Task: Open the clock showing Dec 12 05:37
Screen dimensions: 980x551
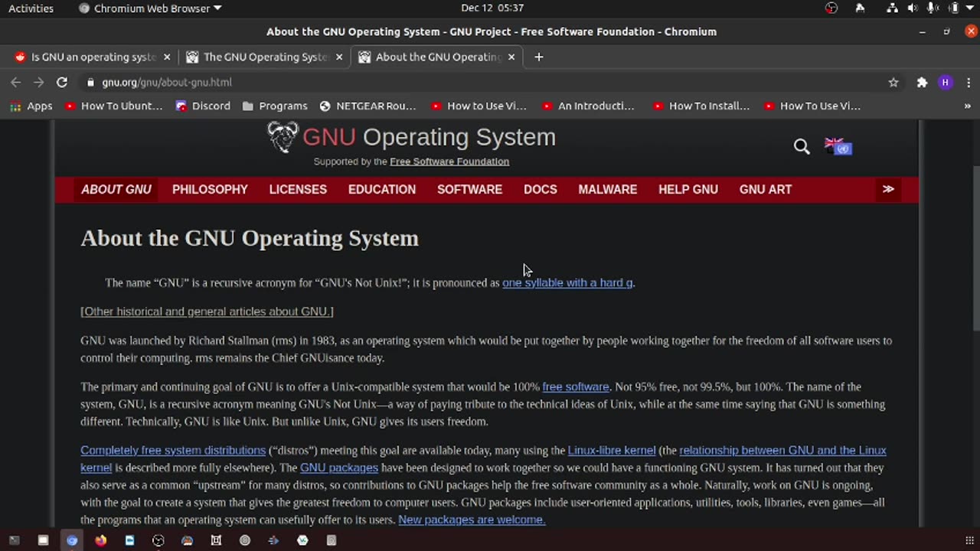Action: (492, 8)
